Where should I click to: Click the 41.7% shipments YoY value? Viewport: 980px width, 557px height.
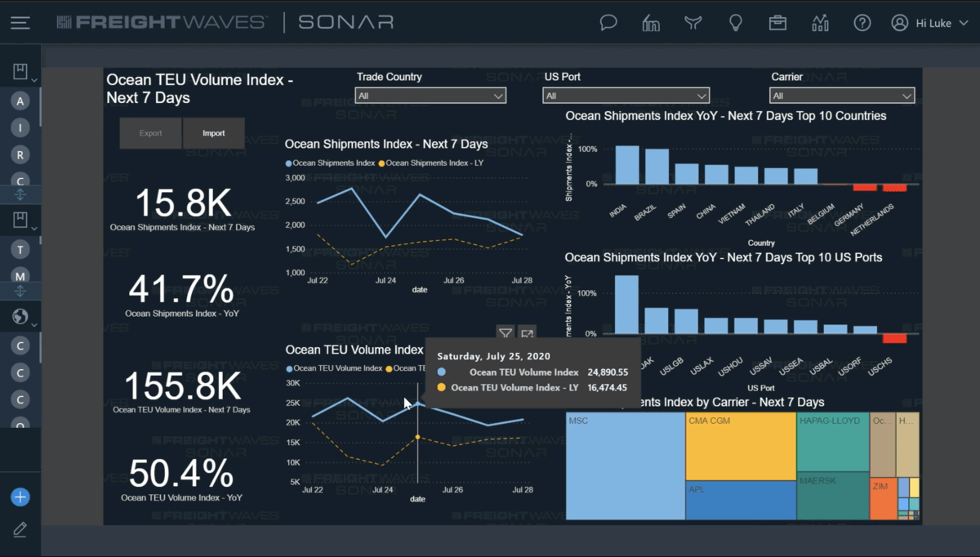[x=181, y=290]
